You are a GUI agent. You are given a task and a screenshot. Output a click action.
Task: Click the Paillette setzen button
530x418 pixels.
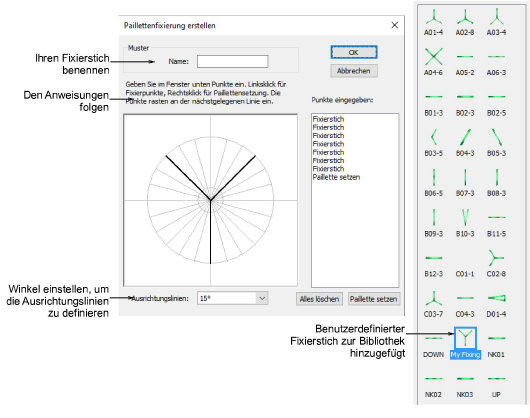click(374, 299)
